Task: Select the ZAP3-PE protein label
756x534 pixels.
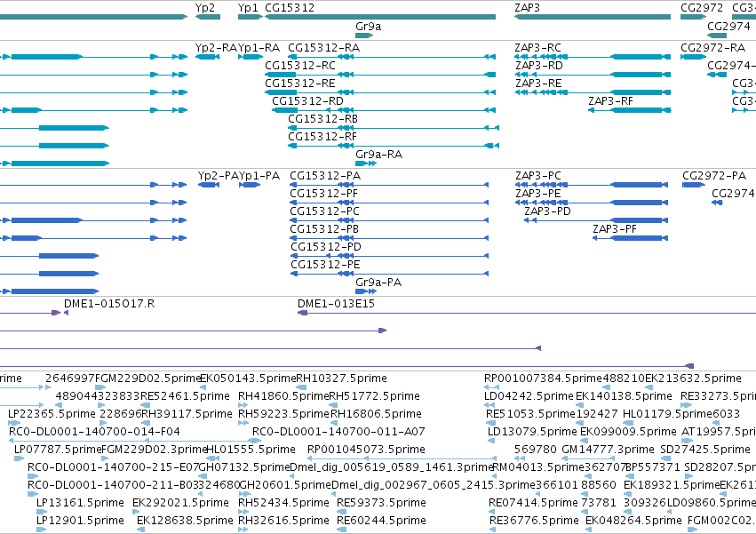Action: pyautogui.click(x=538, y=194)
